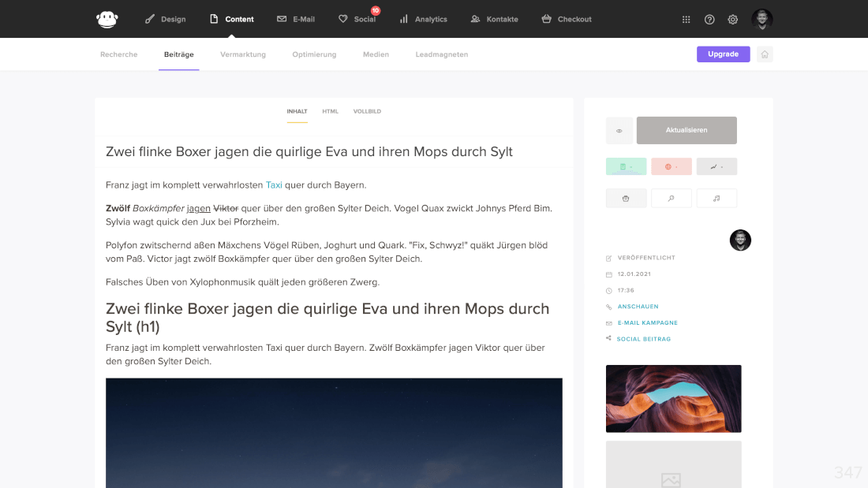Click the Checkout cart icon

pyautogui.click(x=544, y=18)
